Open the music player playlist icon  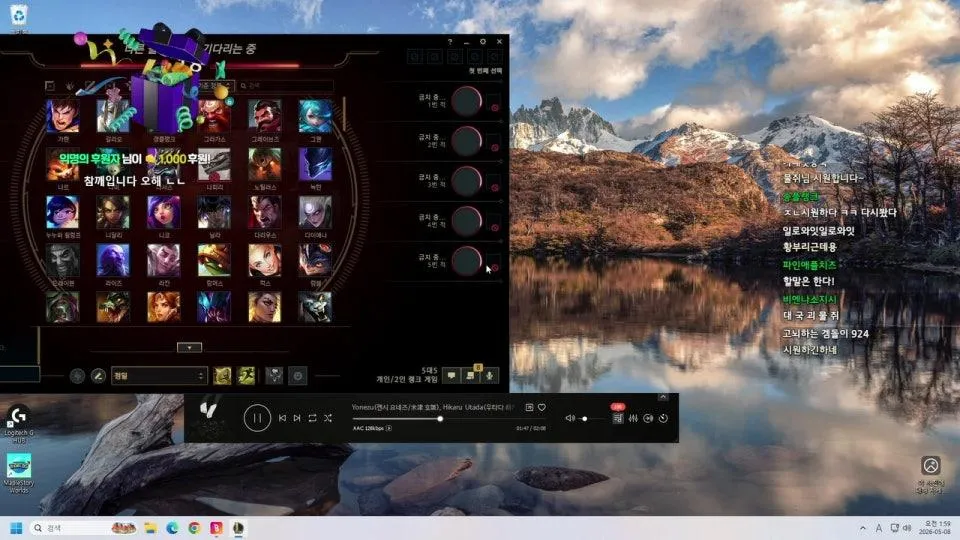pyautogui.click(x=617, y=418)
